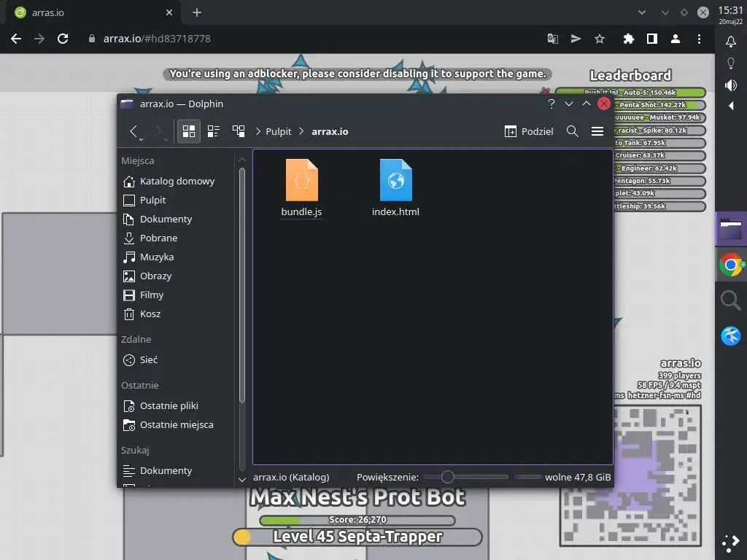Select the arras.io browser tab
The height and width of the screenshot is (560, 747).
tap(93, 13)
